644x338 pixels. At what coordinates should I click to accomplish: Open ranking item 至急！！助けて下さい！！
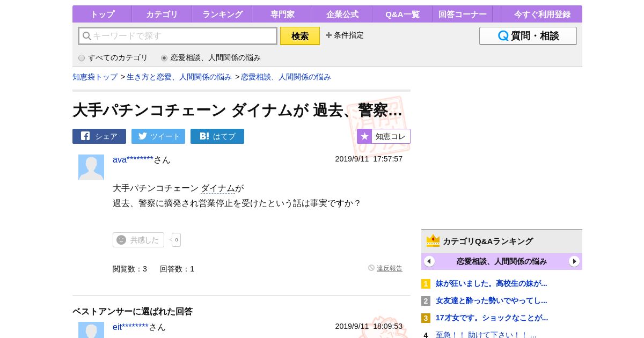486,335
